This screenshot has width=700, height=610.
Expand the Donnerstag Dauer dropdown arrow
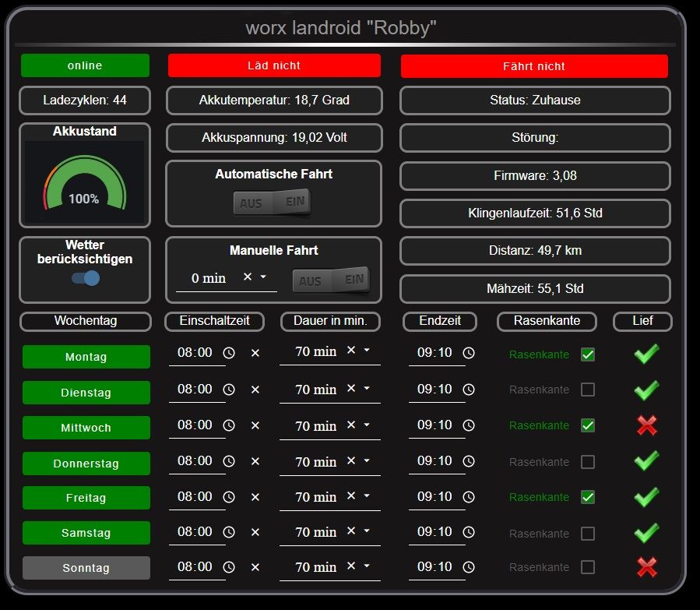[x=367, y=460]
